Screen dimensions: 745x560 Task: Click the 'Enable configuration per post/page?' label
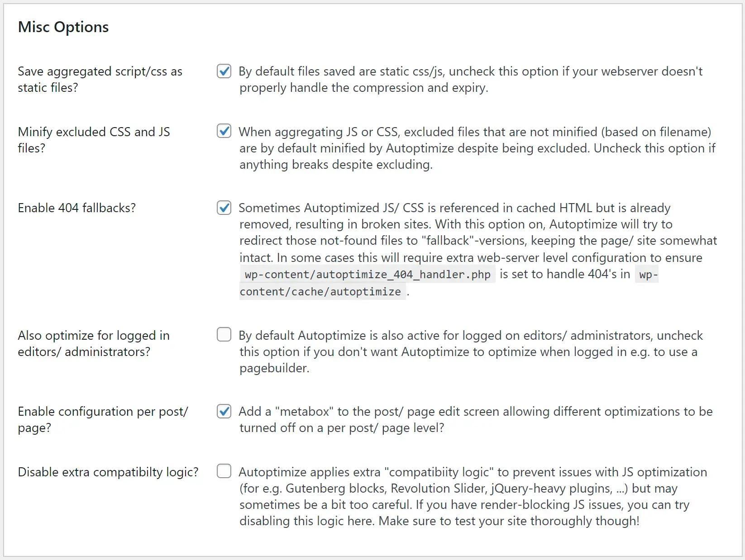pos(103,419)
